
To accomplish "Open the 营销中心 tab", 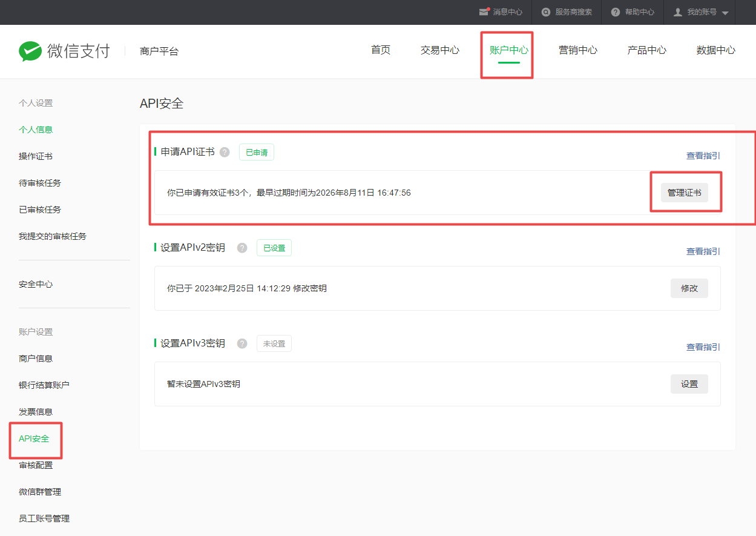I will click(578, 50).
